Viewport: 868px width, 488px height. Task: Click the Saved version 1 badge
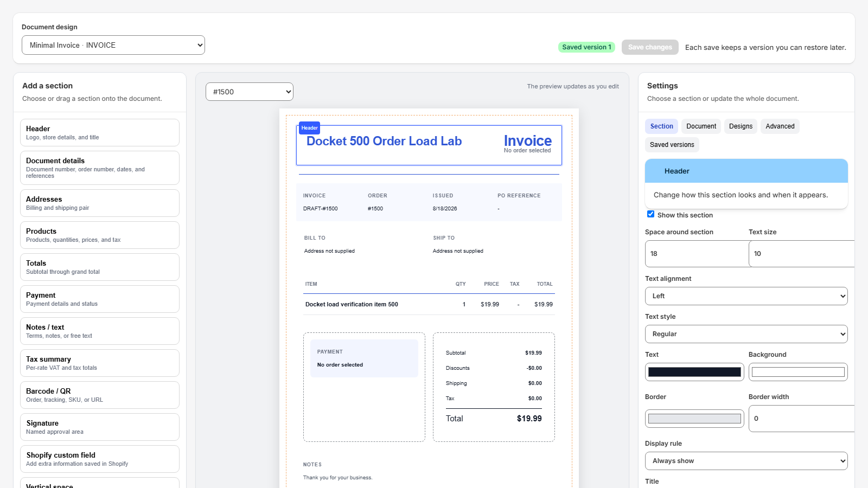click(x=586, y=47)
